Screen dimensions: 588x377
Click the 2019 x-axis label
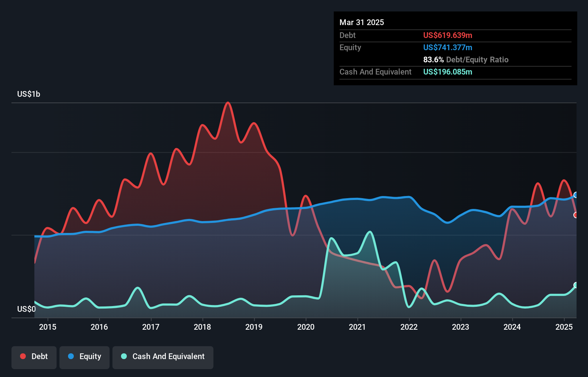coord(254,327)
